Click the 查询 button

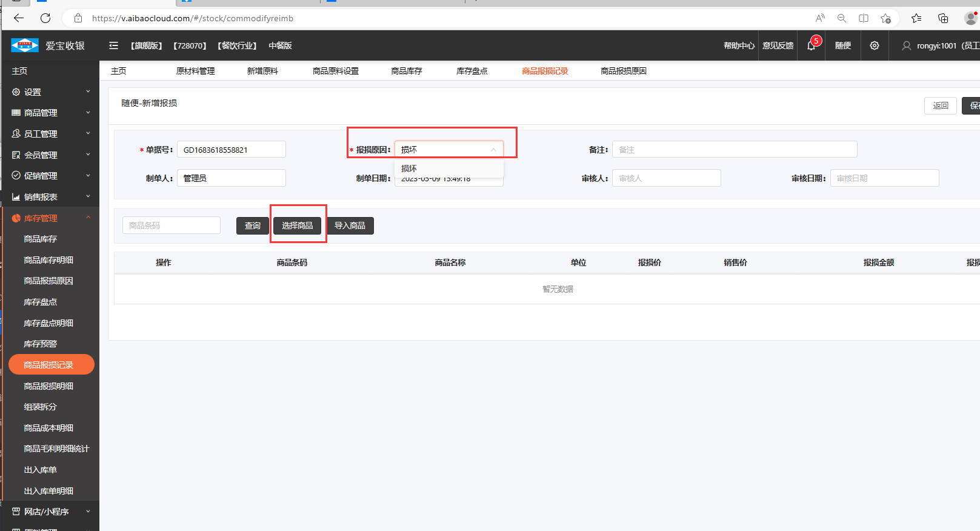point(252,225)
